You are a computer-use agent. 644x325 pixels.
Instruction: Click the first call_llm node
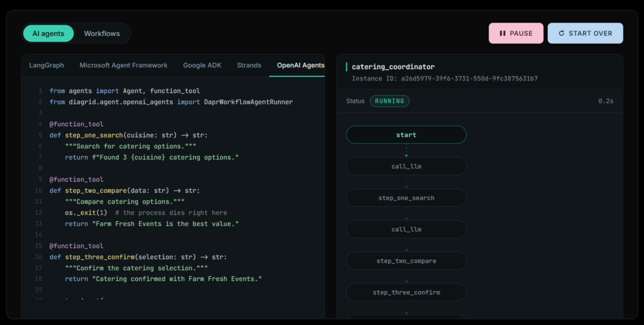point(406,166)
